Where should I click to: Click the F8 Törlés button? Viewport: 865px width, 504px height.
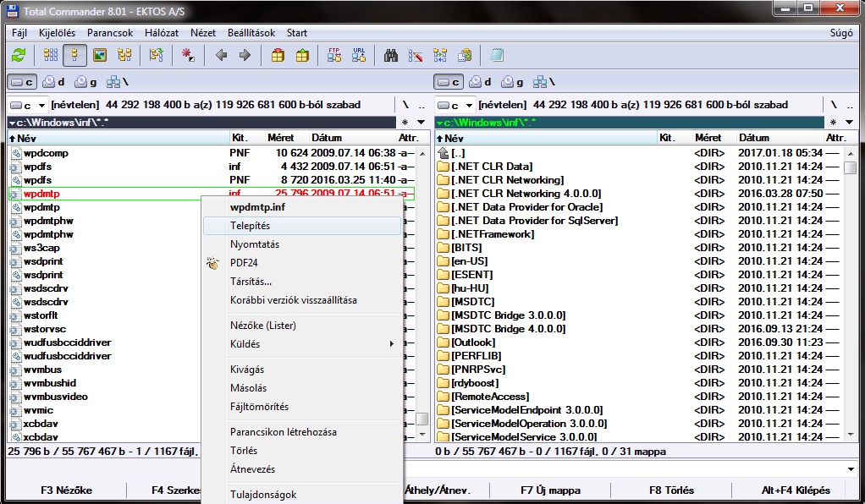coord(671,490)
